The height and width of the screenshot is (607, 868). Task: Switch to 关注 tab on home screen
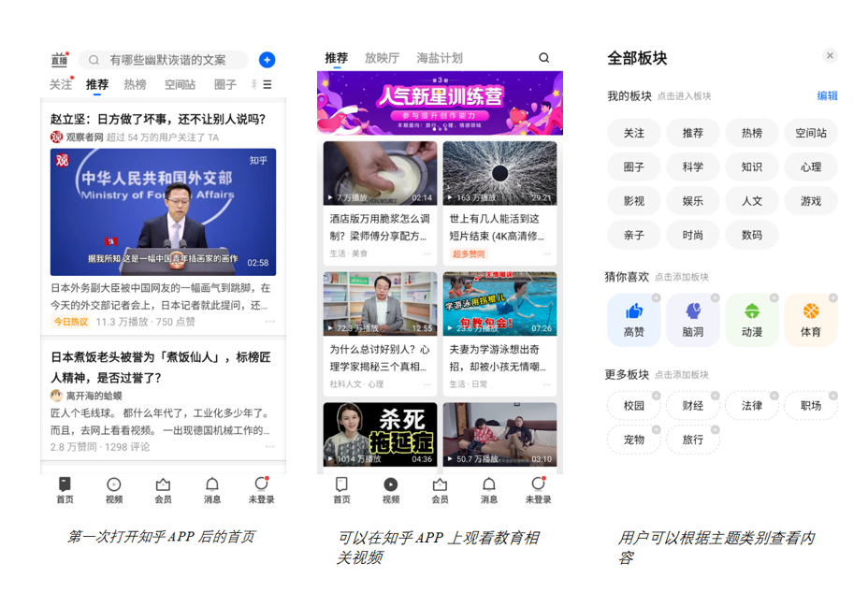[61, 85]
